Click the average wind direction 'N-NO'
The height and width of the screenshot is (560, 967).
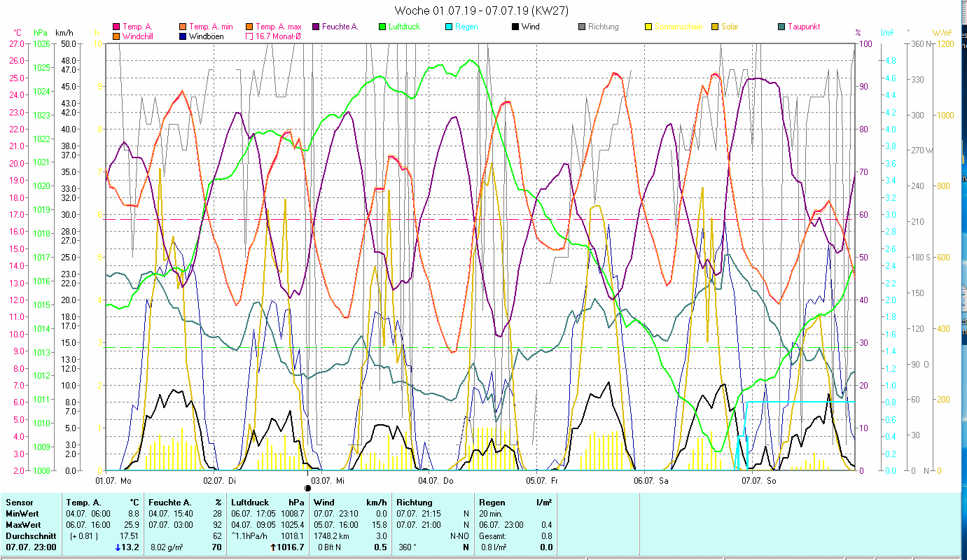[459, 536]
